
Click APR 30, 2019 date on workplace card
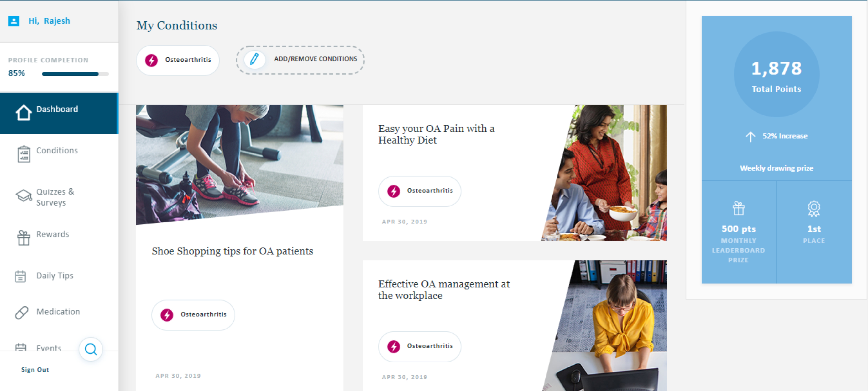coord(404,377)
